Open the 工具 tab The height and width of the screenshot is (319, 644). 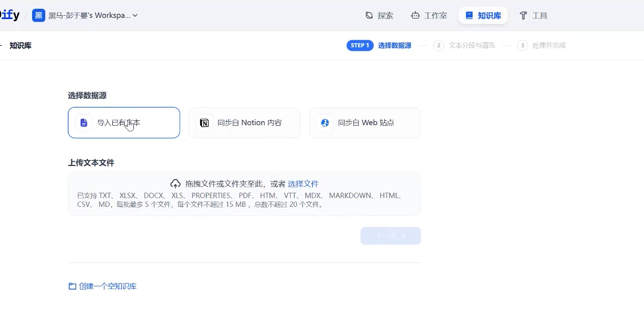coord(533,16)
